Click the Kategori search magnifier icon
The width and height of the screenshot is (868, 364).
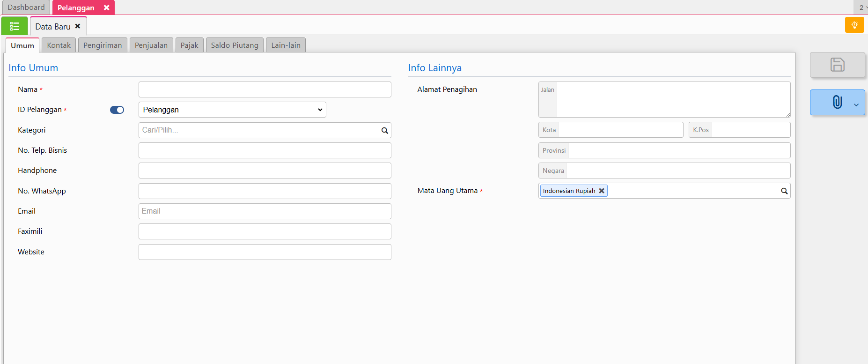[x=384, y=131]
